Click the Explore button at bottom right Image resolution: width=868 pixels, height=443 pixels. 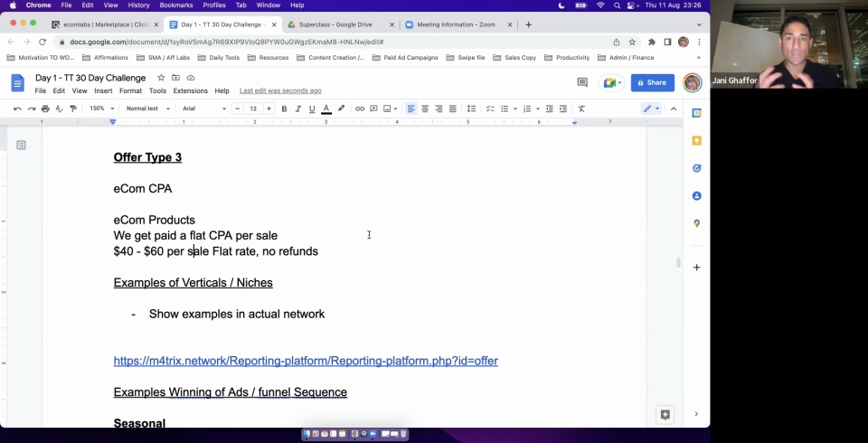point(665,414)
